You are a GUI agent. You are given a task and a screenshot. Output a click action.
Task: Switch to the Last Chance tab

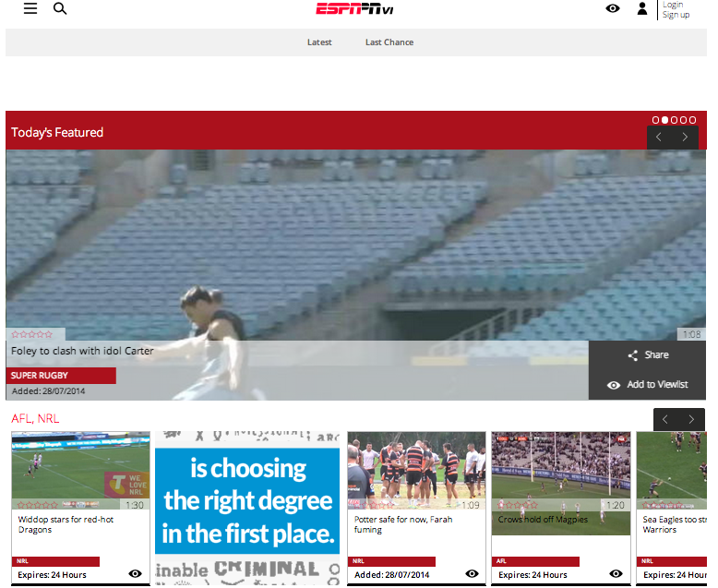(x=389, y=42)
